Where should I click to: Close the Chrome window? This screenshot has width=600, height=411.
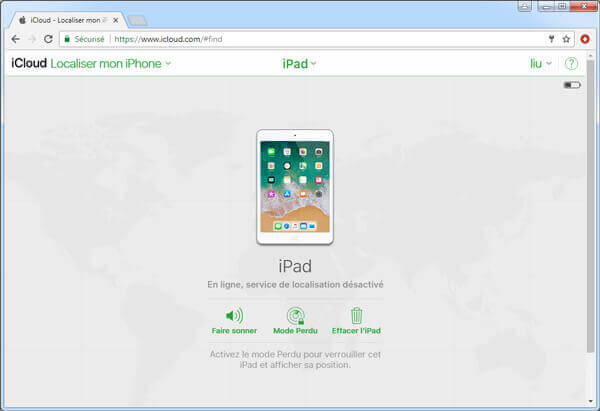(x=584, y=6)
